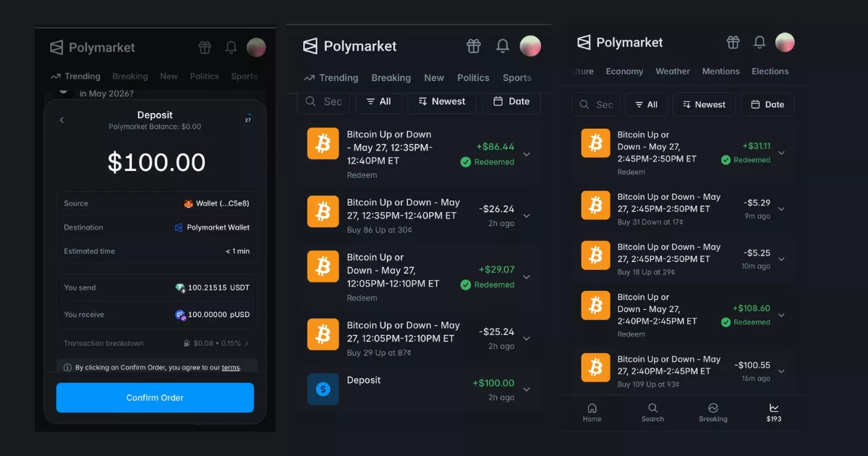Click the Polymarket logo in the right screen
This screenshot has width=868, height=456.
point(620,43)
